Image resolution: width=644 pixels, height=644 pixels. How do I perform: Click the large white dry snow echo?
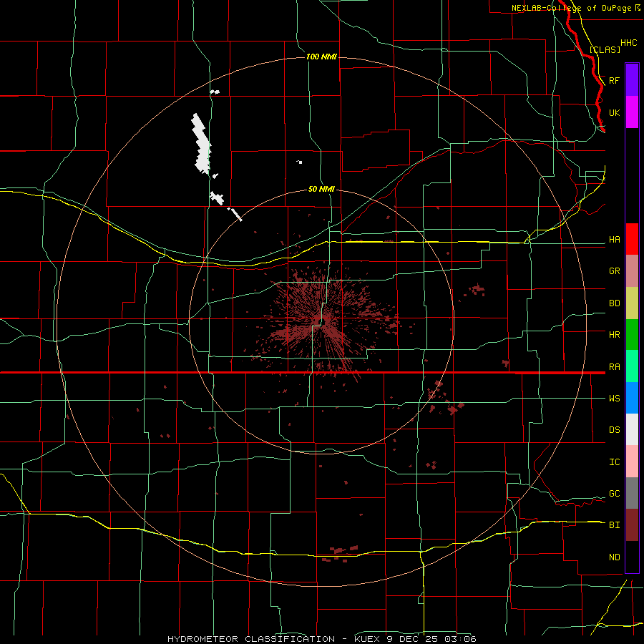tap(201, 143)
